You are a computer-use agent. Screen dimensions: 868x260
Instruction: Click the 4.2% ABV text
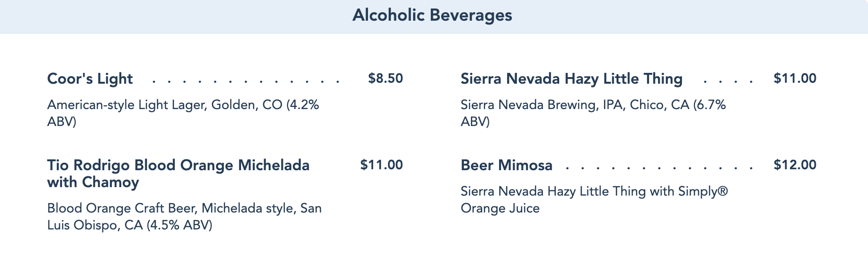point(183,113)
